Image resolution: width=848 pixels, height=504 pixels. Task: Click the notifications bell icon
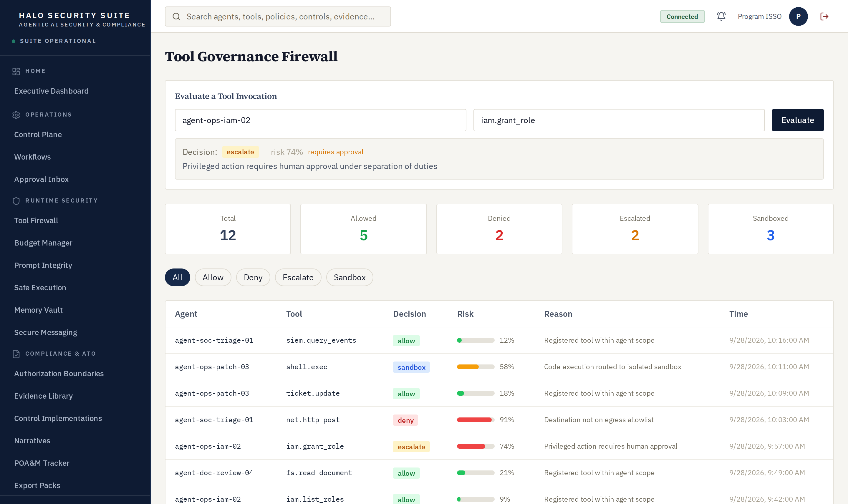pyautogui.click(x=721, y=16)
